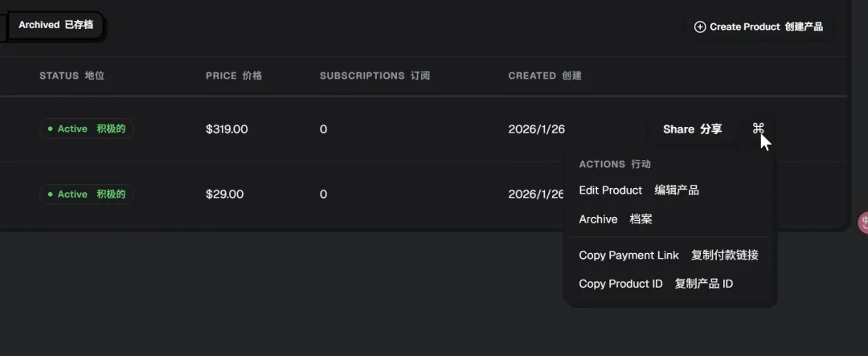868x356 pixels.
Task: Select the $29.00 price cell
Action: pyautogui.click(x=224, y=194)
